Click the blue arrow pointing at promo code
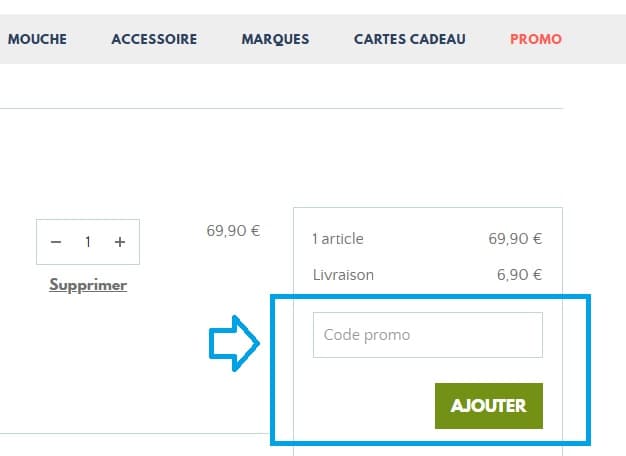This screenshot has height=456, width=626. coord(234,343)
